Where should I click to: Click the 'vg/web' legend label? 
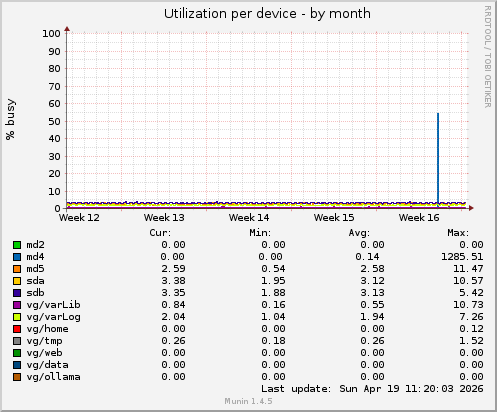pyautogui.click(x=44, y=353)
